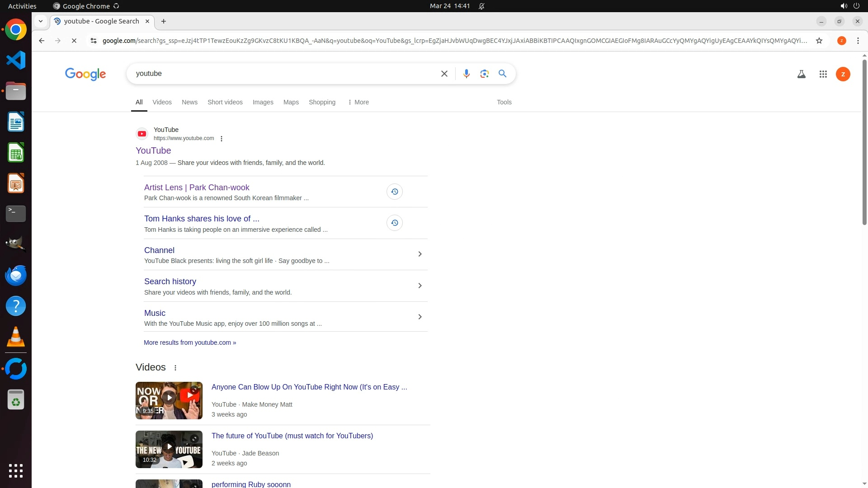
Task: Open Search Labs flask icon
Action: coord(801,74)
